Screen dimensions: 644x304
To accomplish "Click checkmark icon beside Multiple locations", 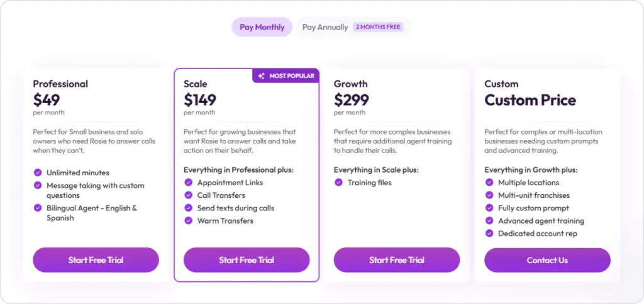I will (490, 183).
